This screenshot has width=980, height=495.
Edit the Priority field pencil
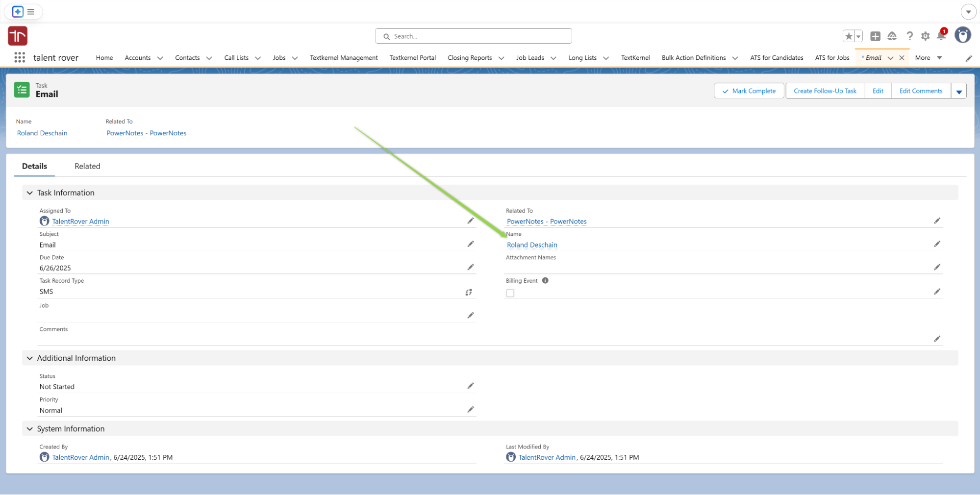coord(471,410)
